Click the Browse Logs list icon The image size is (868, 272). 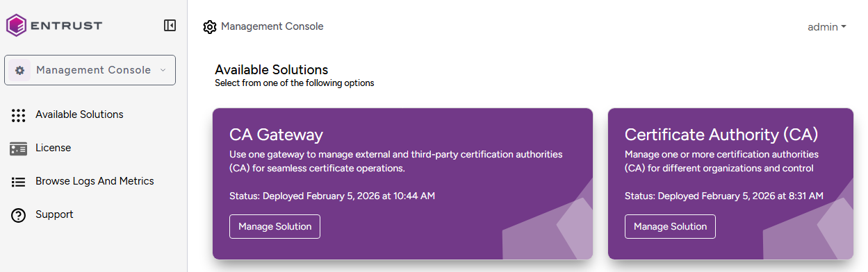(x=19, y=182)
